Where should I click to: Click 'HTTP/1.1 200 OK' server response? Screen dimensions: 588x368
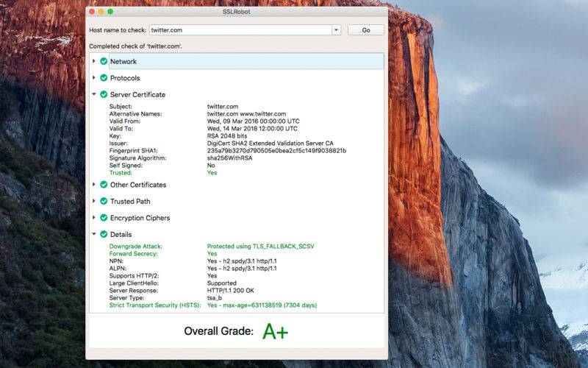coord(230,290)
